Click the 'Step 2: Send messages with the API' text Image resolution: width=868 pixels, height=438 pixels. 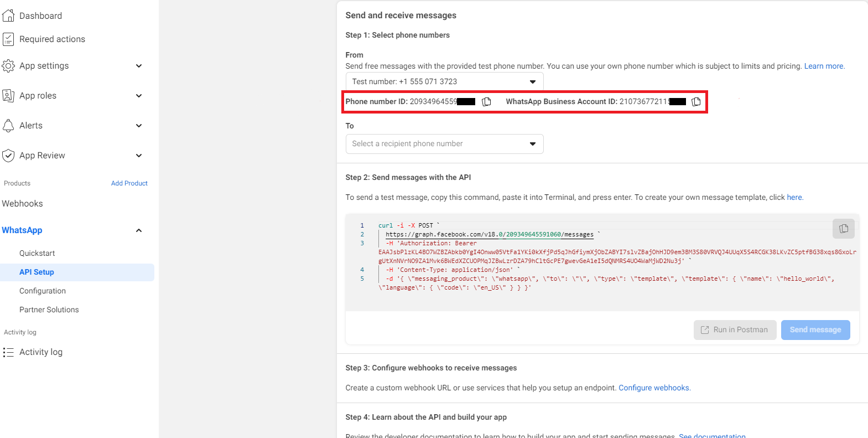click(408, 177)
